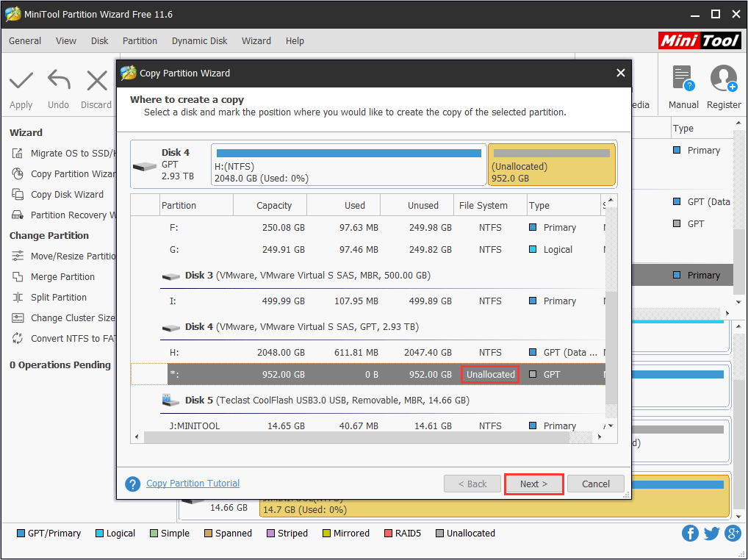Viewport: 748px width, 560px height.
Task: Click the Cancel button
Action: pyautogui.click(x=596, y=484)
